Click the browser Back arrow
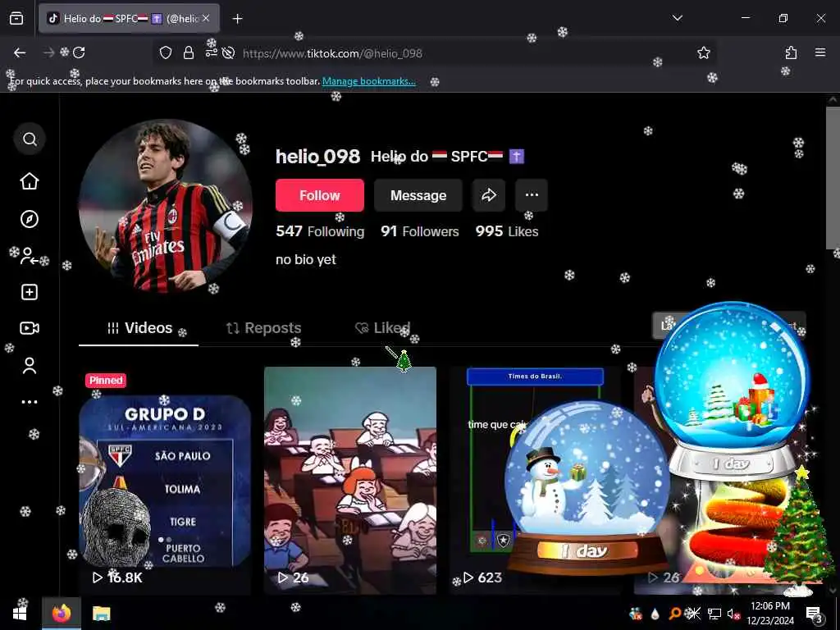 (x=20, y=52)
